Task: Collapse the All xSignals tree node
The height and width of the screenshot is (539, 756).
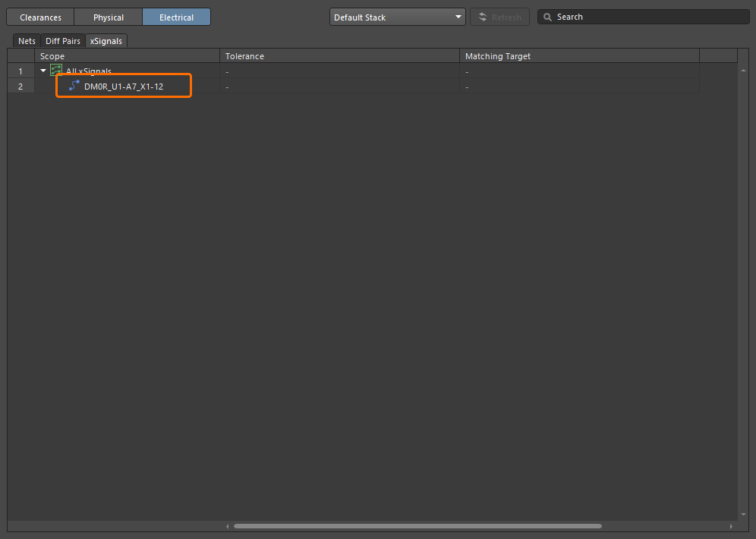Action: click(43, 71)
